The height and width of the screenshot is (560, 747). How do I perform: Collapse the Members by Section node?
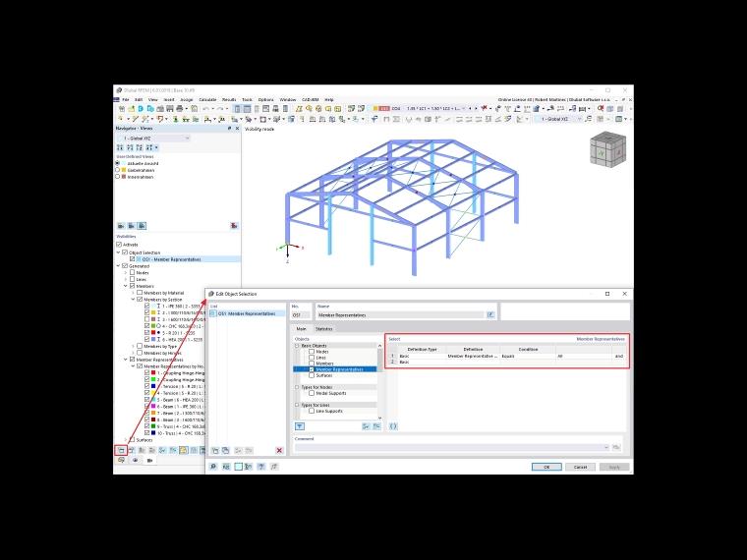tap(134, 299)
